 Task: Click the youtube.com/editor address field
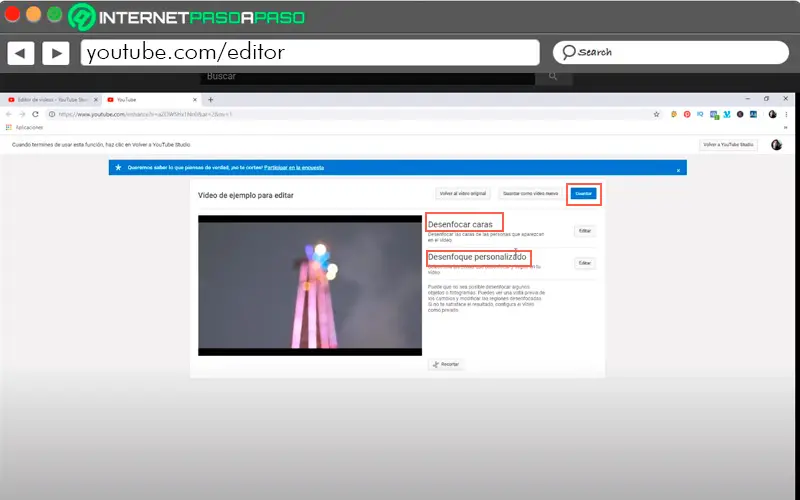(310, 53)
